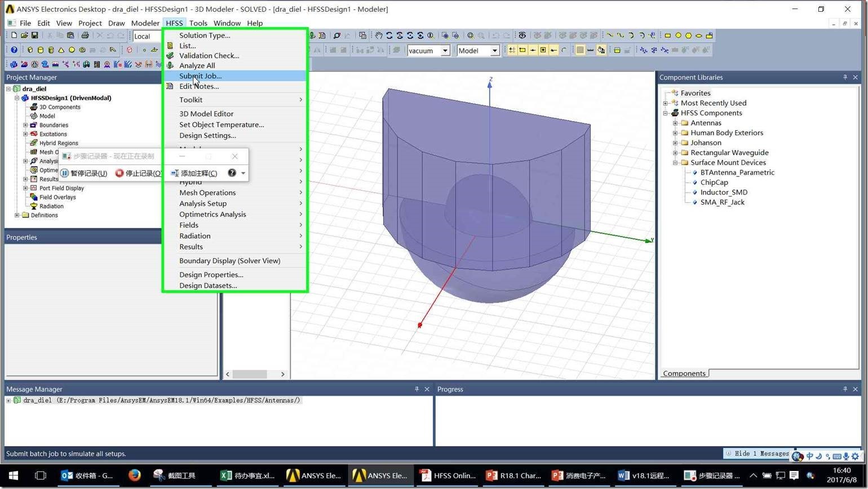Select the Pan hand tool

tap(378, 35)
